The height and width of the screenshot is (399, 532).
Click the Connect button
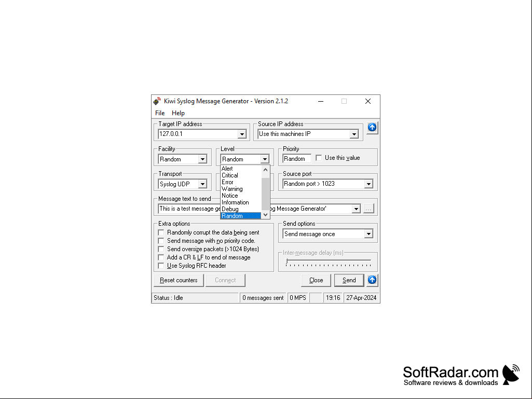(x=225, y=280)
